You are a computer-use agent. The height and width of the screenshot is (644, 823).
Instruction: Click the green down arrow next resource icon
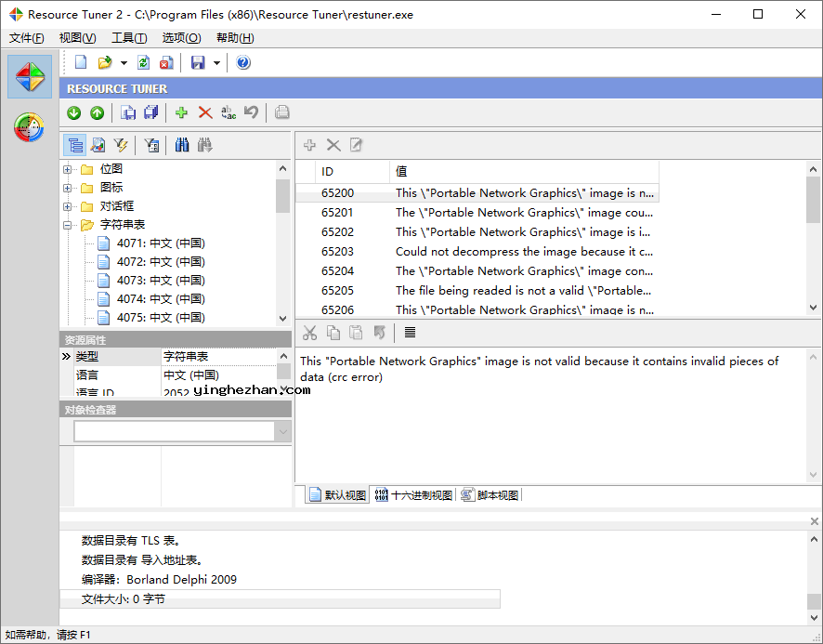click(74, 112)
